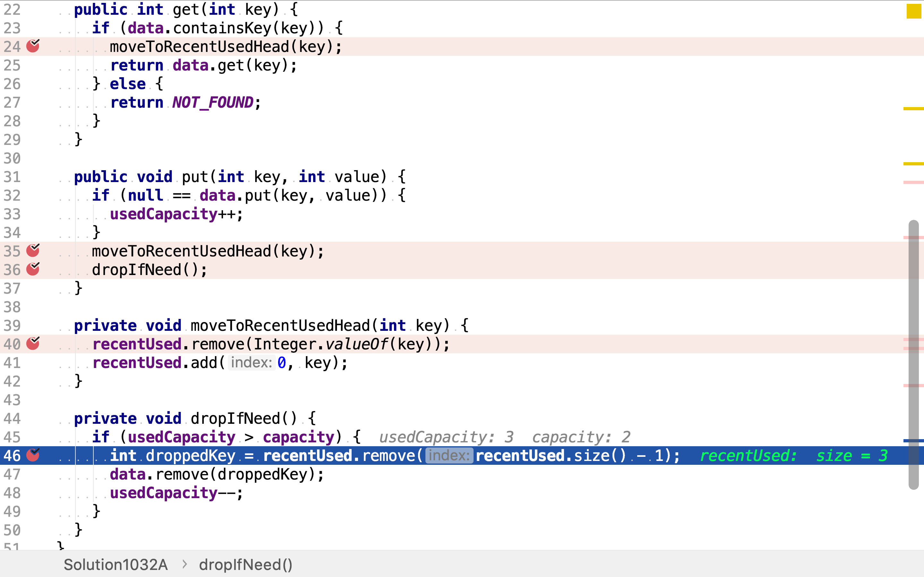The image size is (924, 577).
Task: Click recentUsed size inline debug value
Action: 793,456
